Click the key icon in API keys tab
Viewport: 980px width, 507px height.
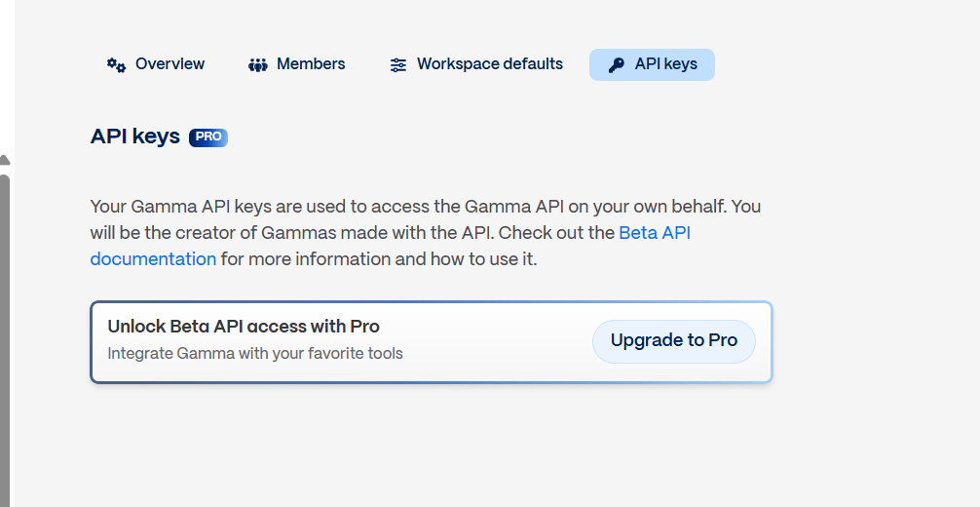tap(616, 65)
